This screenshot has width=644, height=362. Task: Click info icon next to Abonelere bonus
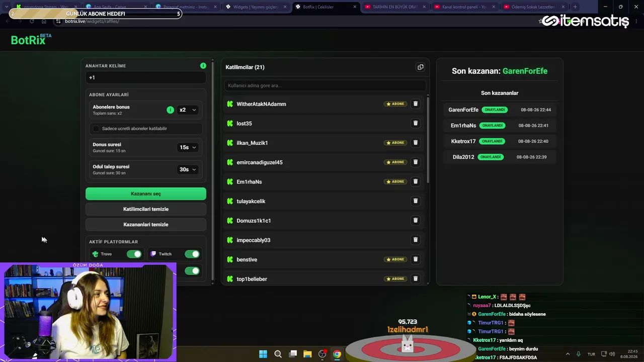click(x=170, y=110)
